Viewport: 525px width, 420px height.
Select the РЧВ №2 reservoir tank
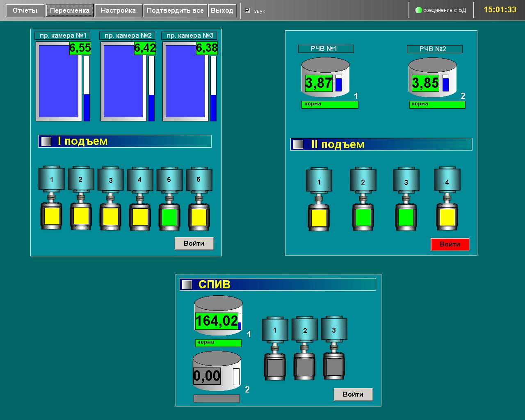pos(432,78)
